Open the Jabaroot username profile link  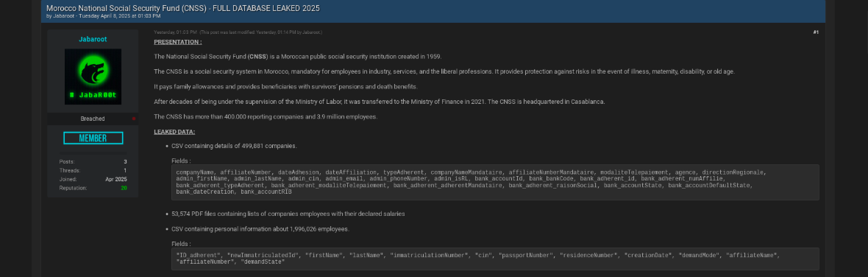[x=93, y=39]
